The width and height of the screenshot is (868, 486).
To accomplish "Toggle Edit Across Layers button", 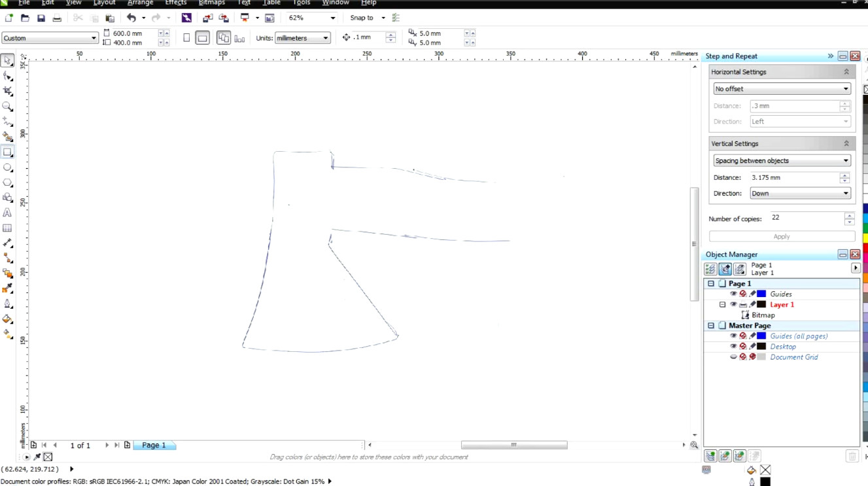I will pos(725,269).
